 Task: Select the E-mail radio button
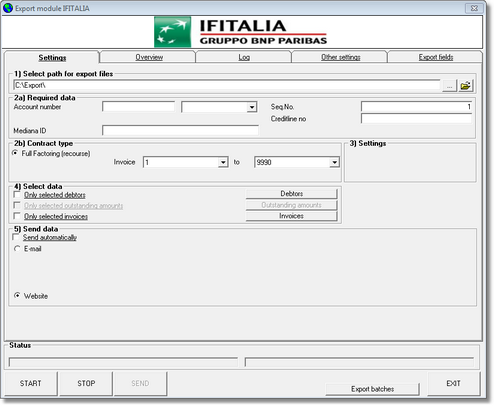coord(17,249)
